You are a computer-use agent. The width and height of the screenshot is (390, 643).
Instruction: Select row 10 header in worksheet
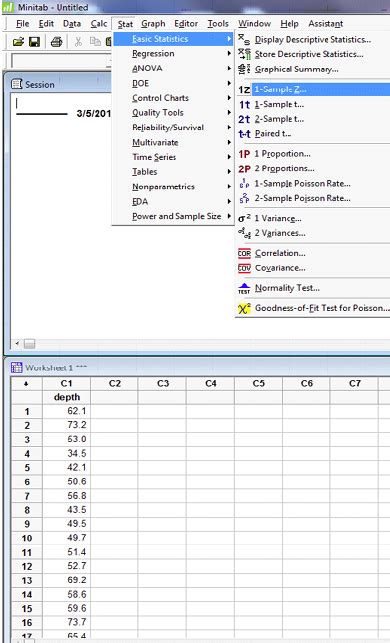(x=27, y=538)
